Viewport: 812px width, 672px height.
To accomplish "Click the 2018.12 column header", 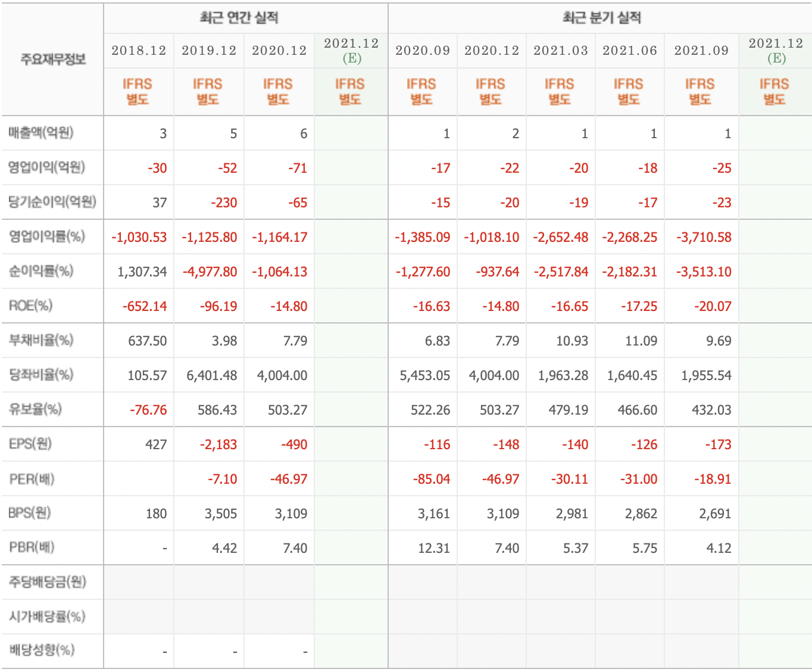I will point(139,51).
